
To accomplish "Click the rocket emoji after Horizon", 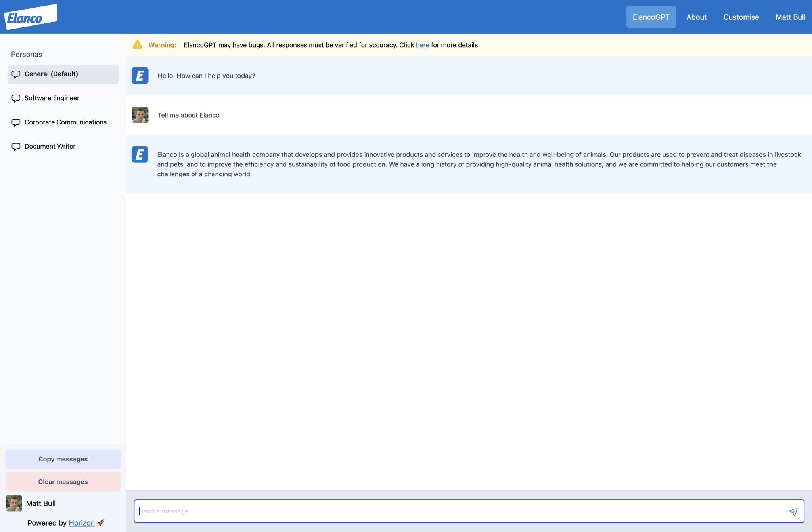I will tap(101, 523).
